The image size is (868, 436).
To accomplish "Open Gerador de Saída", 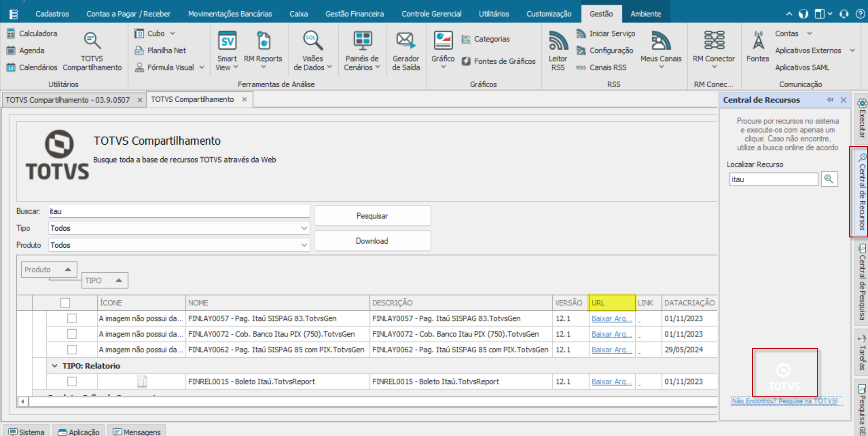I will [x=406, y=51].
